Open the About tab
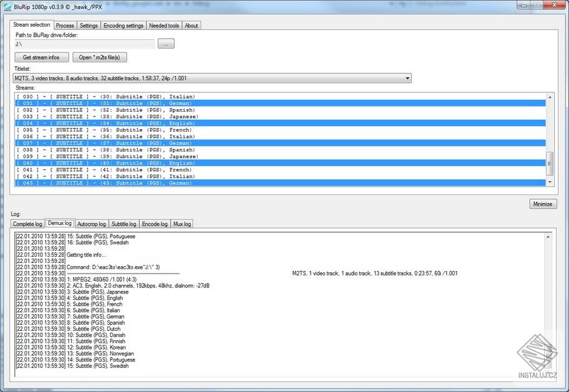 point(192,26)
